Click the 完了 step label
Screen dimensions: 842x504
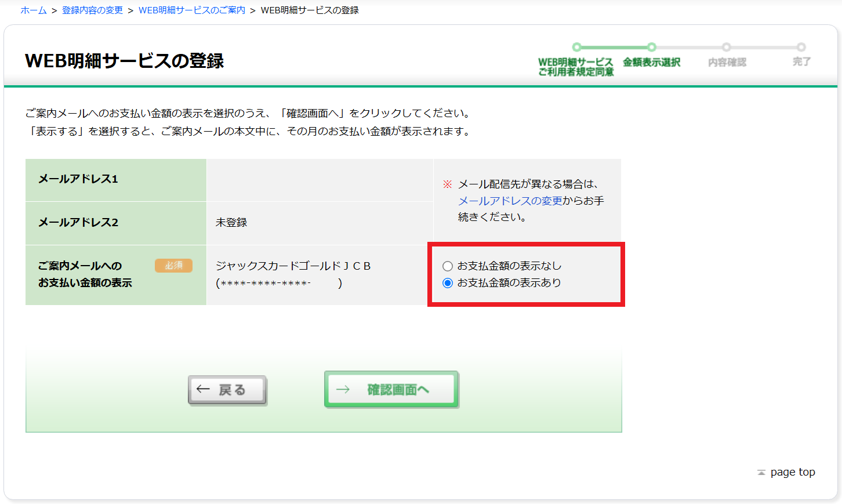(802, 61)
